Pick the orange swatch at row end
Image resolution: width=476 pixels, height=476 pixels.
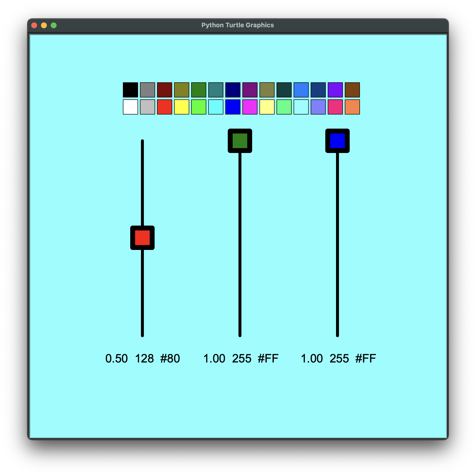coord(352,107)
